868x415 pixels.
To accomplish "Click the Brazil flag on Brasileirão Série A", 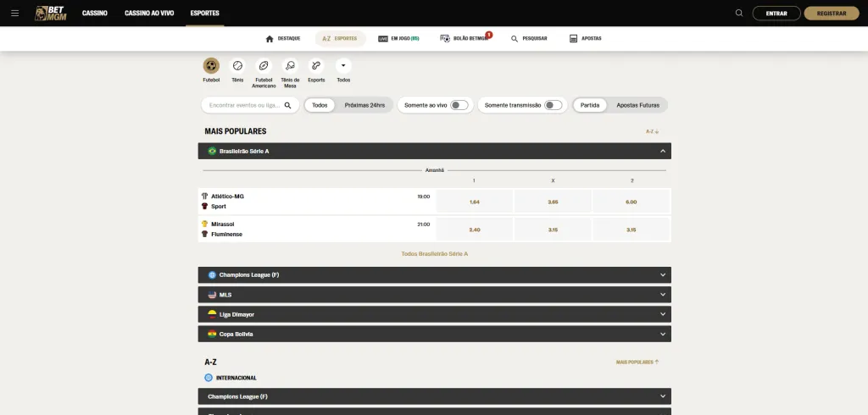I will click(212, 151).
